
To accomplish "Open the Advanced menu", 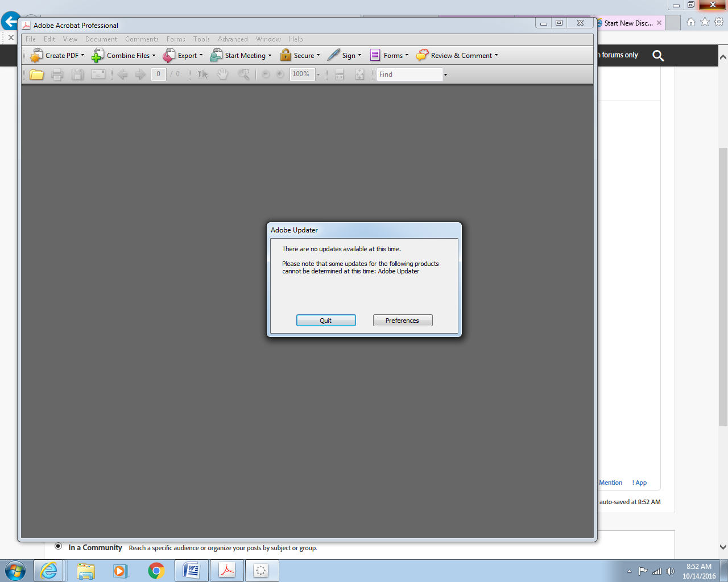I will coord(233,39).
